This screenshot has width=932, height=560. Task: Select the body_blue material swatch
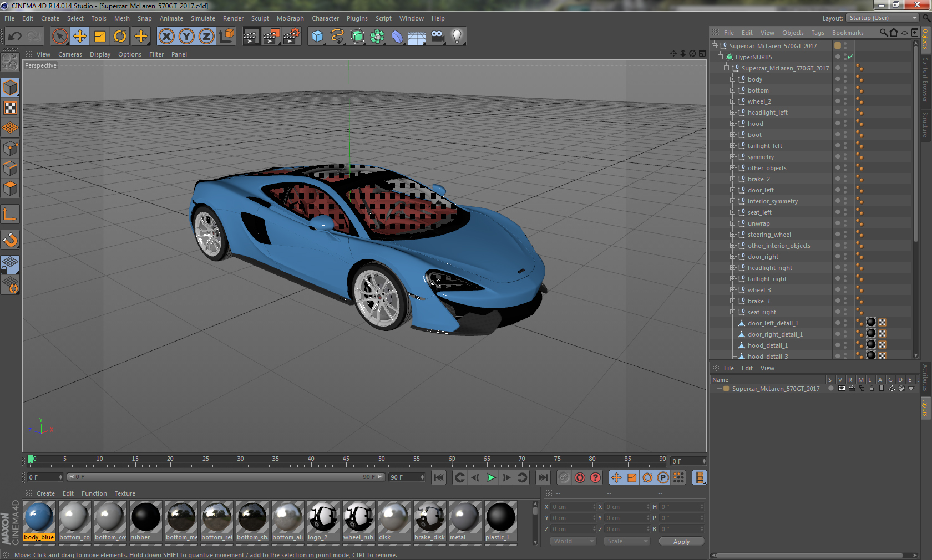tap(39, 521)
